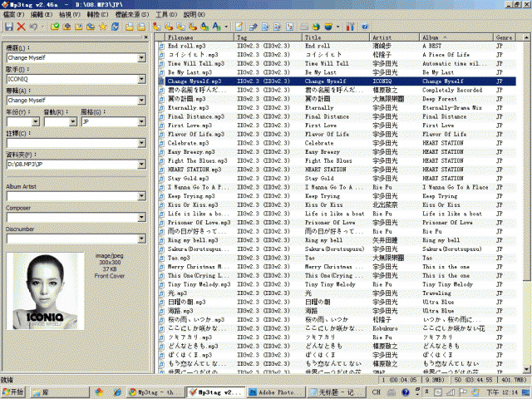This screenshot has width=532, height=399.
Task: Click the Internet Explorer quick launch icon
Action: click(117, 392)
